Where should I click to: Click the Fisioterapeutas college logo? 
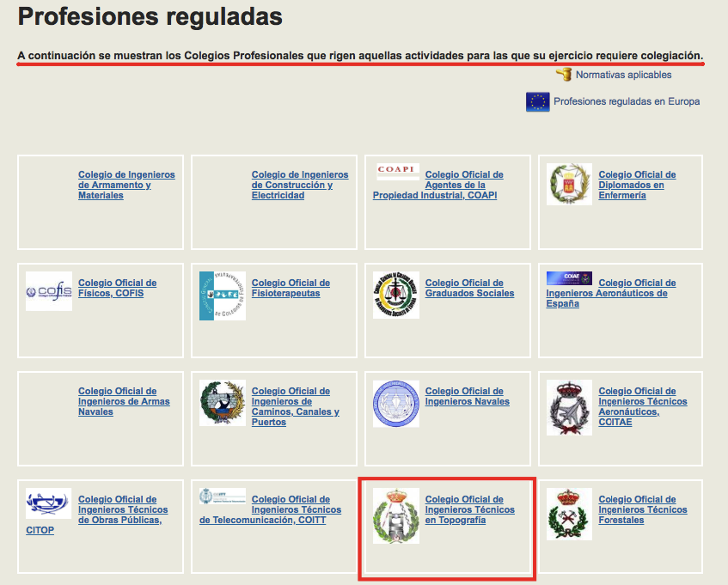pyautogui.click(x=223, y=296)
